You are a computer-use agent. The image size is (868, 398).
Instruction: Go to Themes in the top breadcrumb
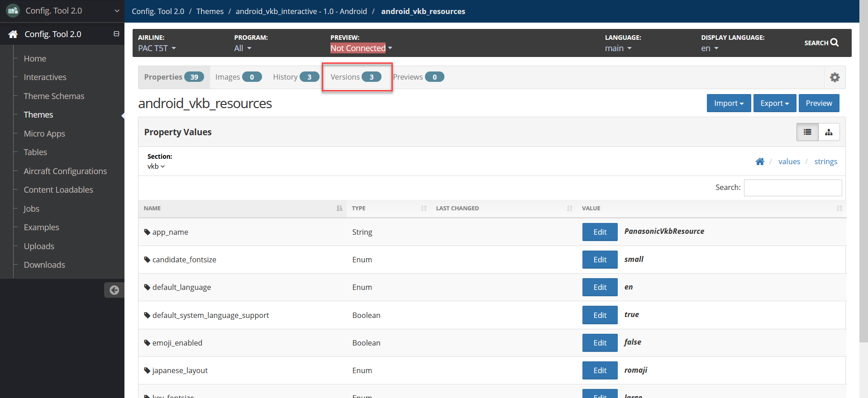tap(210, 11)
